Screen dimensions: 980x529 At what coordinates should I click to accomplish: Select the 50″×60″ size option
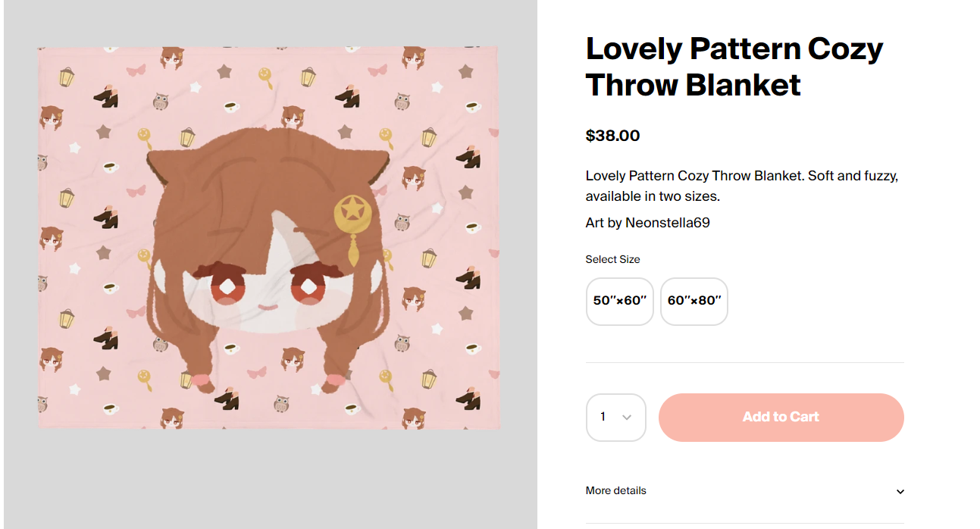(619, 301)
